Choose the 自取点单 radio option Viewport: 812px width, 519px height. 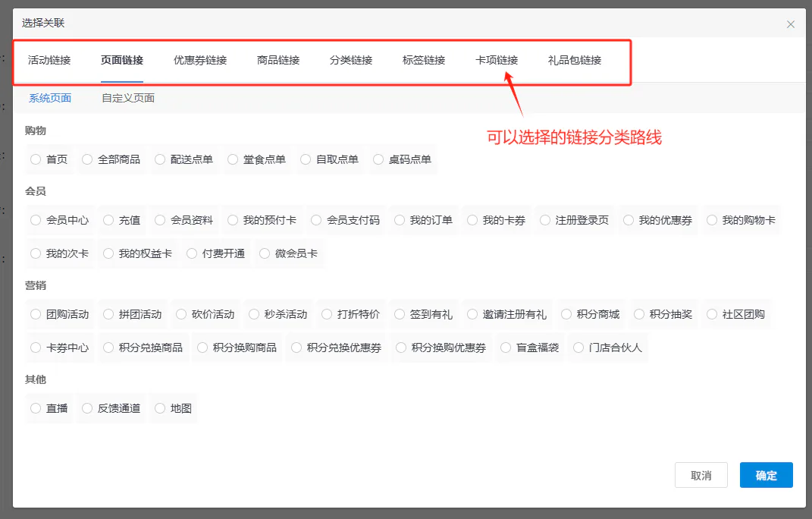pos(306,159)
